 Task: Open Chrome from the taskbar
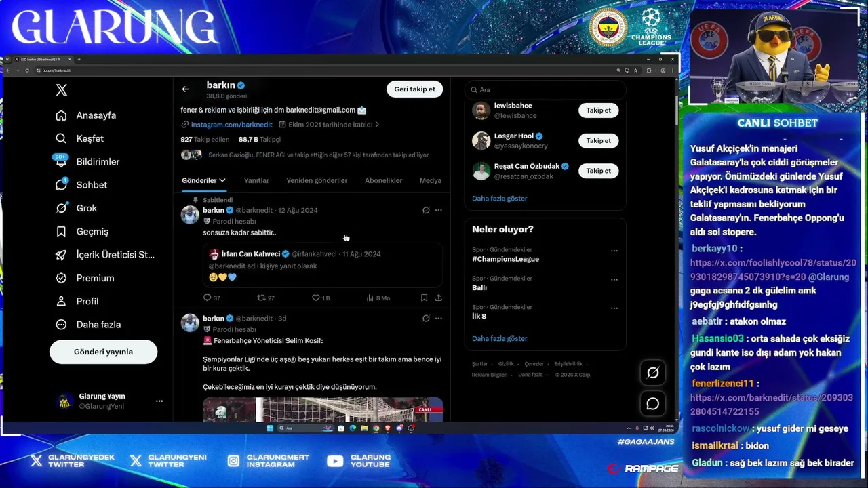(376, 428)
